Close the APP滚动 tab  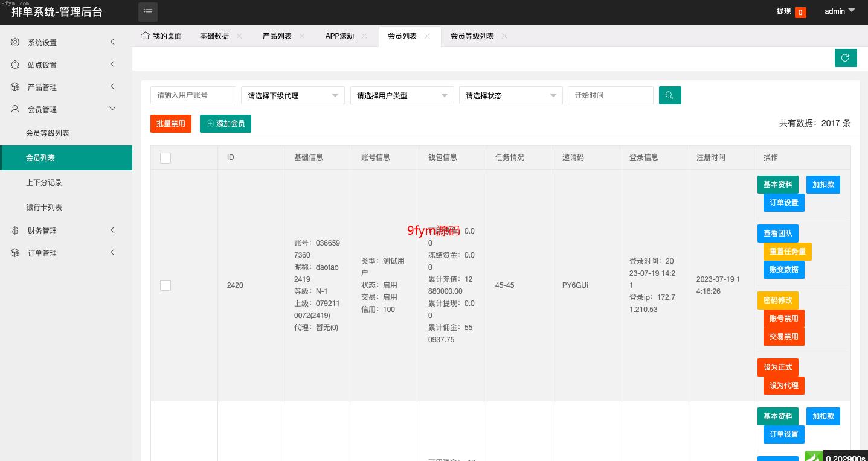tap(364, 36)
